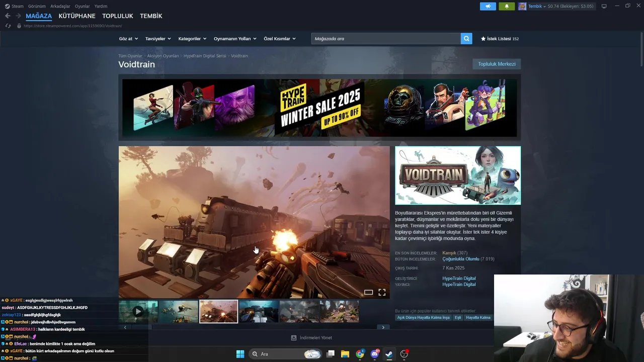The width and height of the screenshot is (644, 362).
Task: Open the Yardım menu
Action: pos(101,6)
